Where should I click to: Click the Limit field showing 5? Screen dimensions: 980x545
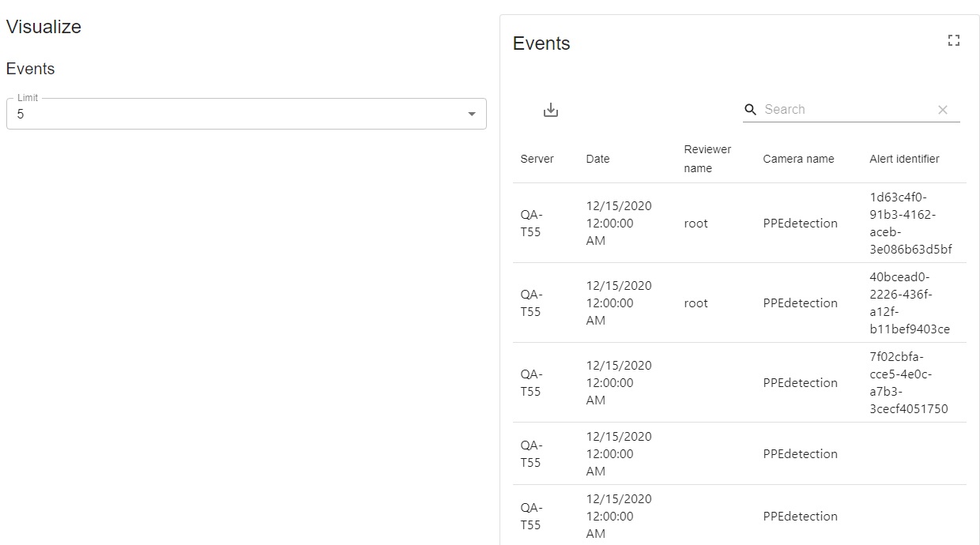click(x=237, y=115)
